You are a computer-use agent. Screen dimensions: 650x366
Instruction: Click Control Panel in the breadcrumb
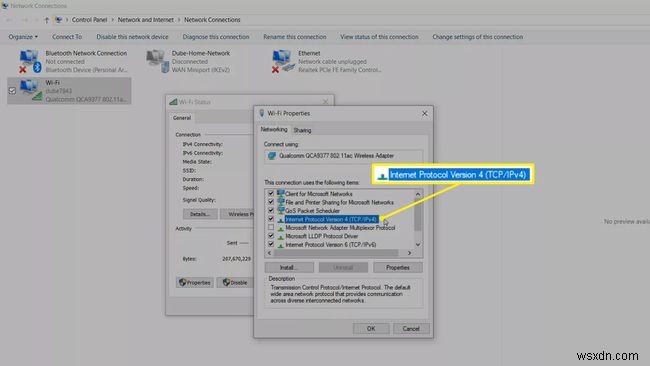coord(90,20)
